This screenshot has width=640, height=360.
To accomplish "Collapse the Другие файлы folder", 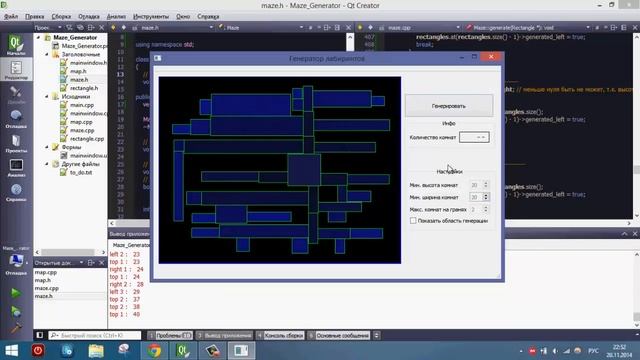I will [x=47, y=164].
